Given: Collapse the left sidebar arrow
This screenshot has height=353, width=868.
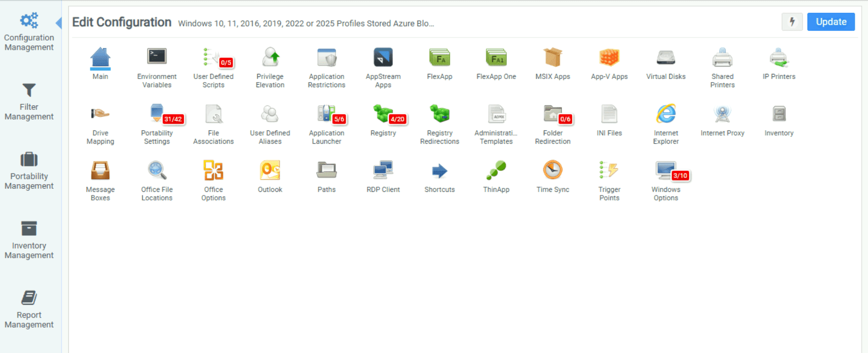Looking at the screenshot, I should click(59, 23).
